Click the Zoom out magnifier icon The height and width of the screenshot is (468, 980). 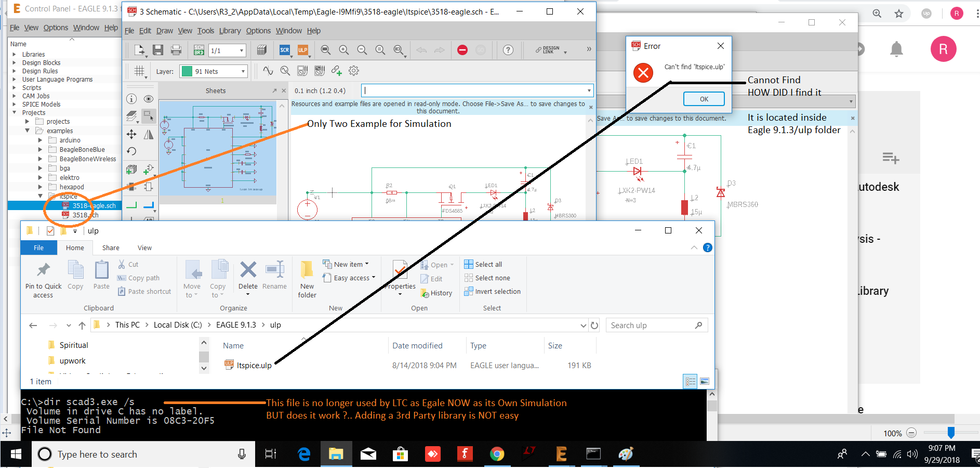tap(362, 50)
